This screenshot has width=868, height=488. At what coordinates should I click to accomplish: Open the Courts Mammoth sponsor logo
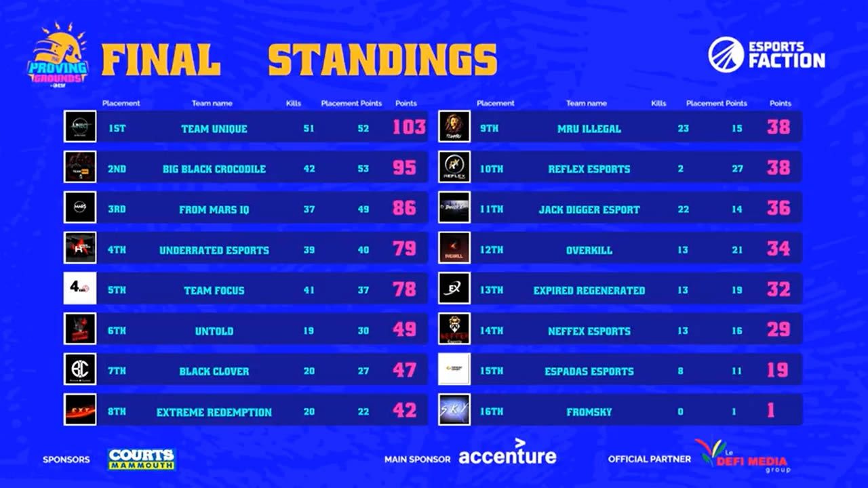[x=141, y=459]
